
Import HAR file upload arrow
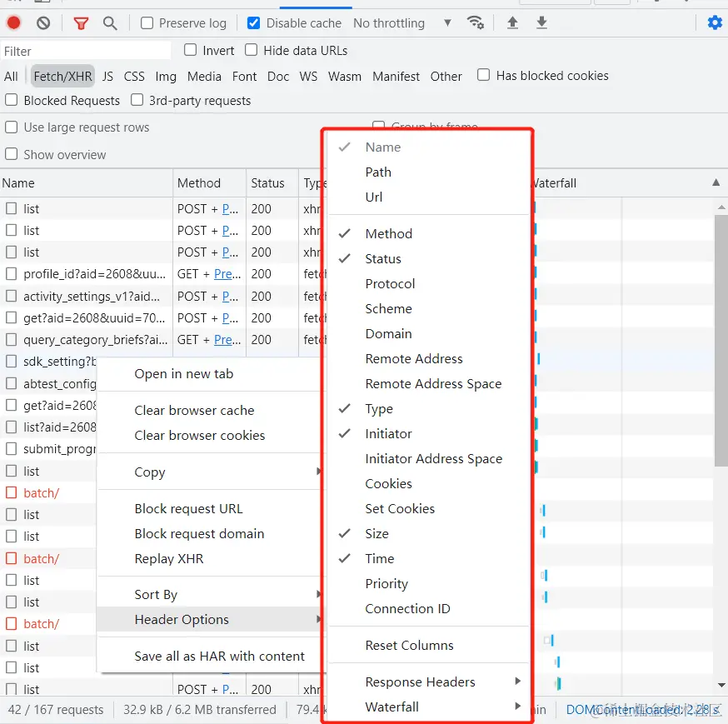[512, 22]
